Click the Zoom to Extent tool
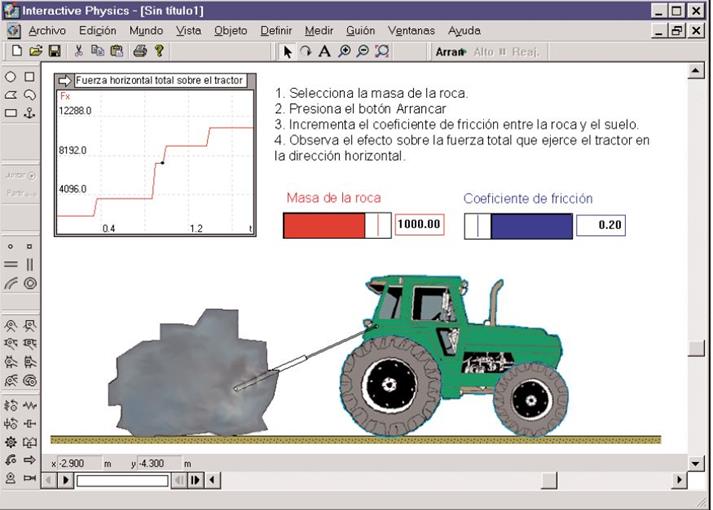This screenshot has width=713, height=510. click(x=382, y=51)
